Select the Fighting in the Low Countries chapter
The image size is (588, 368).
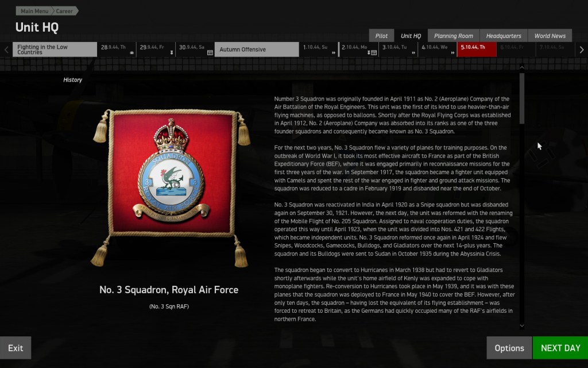[x=55, y=49]
